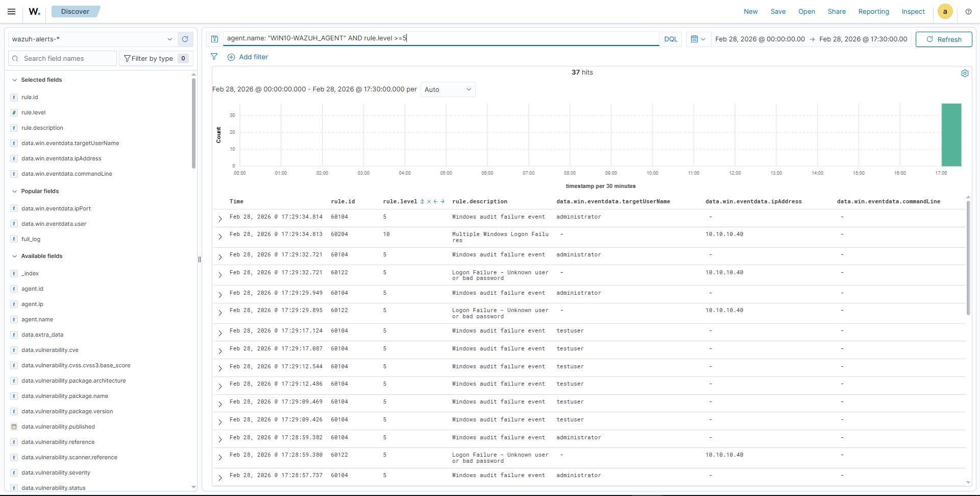Click the saved query disk icon
The image size is (980, 496).
point(215,39)
